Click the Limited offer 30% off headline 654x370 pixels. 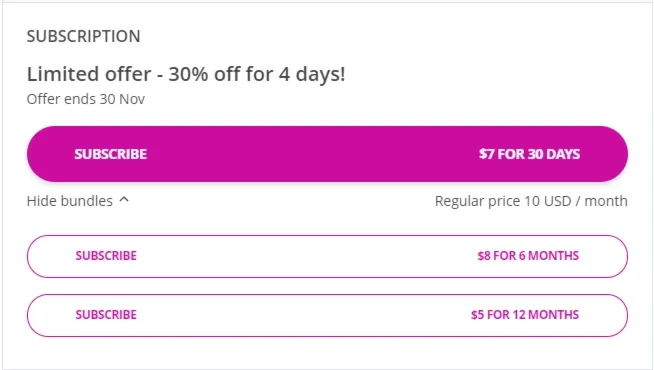(x=186, y=74)
